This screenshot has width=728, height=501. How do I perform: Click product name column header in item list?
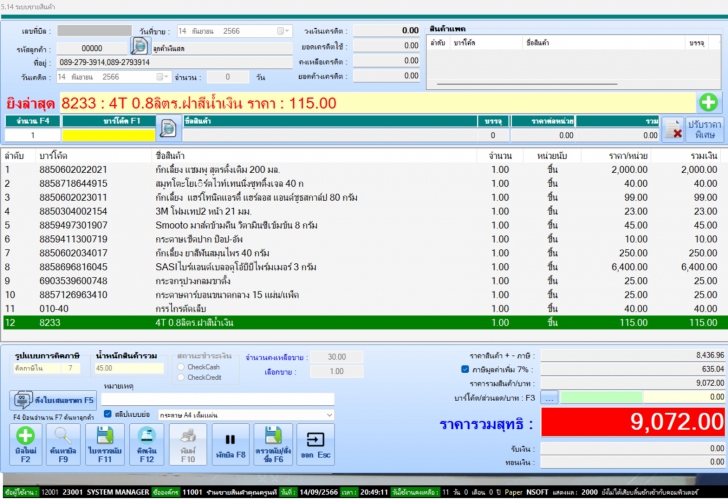point(314,156)
